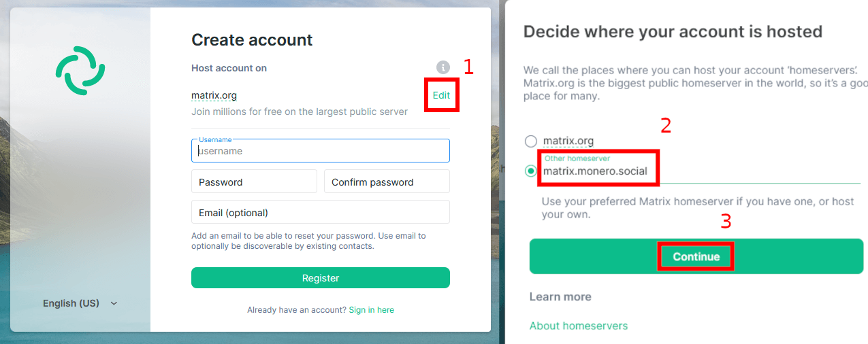Click the Confirm password field
The height and width of the screenshot is (344, 868).
(387, 182)
